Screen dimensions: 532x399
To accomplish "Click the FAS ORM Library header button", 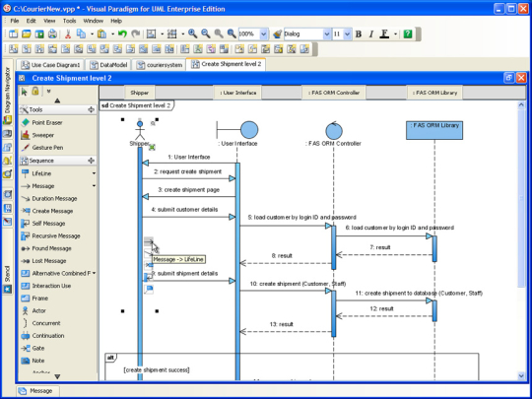I will click(434, 93).
